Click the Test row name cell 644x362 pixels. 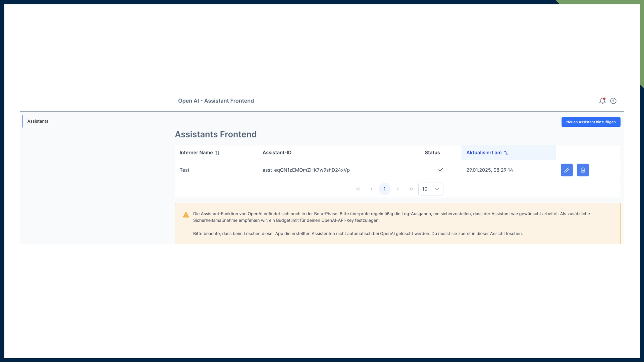click(184, 170)
